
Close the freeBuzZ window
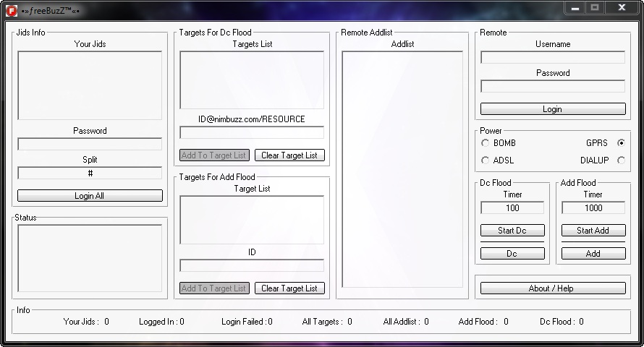click(622, 8)
